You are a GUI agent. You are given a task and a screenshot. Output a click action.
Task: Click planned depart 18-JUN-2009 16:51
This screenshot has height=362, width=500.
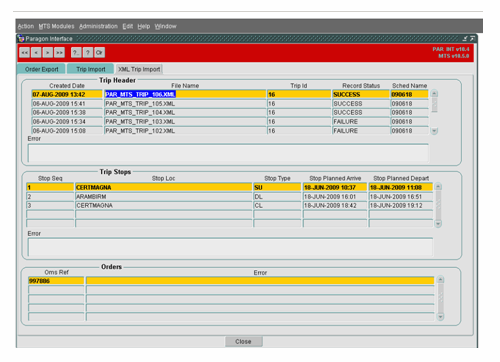pyautogui.click(x=401, y=197)
